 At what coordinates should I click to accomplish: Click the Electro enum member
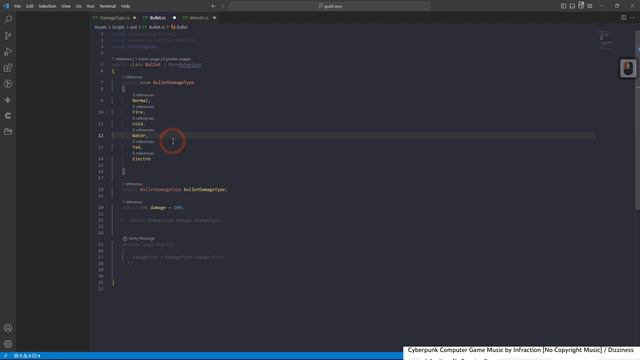coord(142,159)
